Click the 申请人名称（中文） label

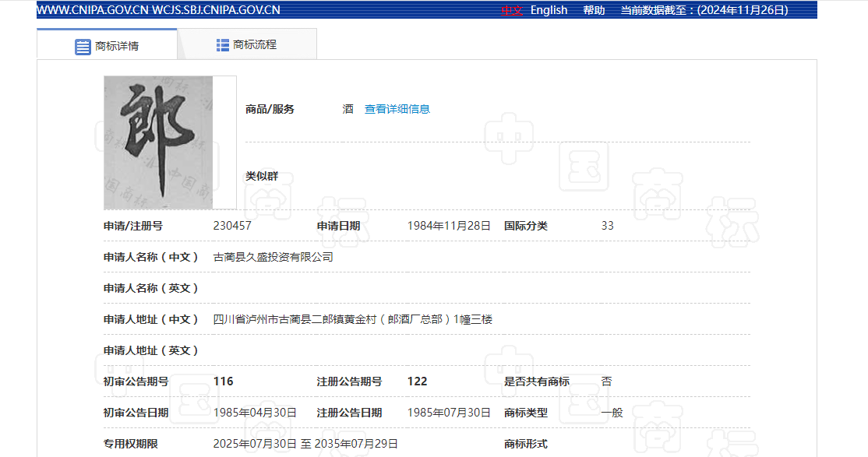151,257
